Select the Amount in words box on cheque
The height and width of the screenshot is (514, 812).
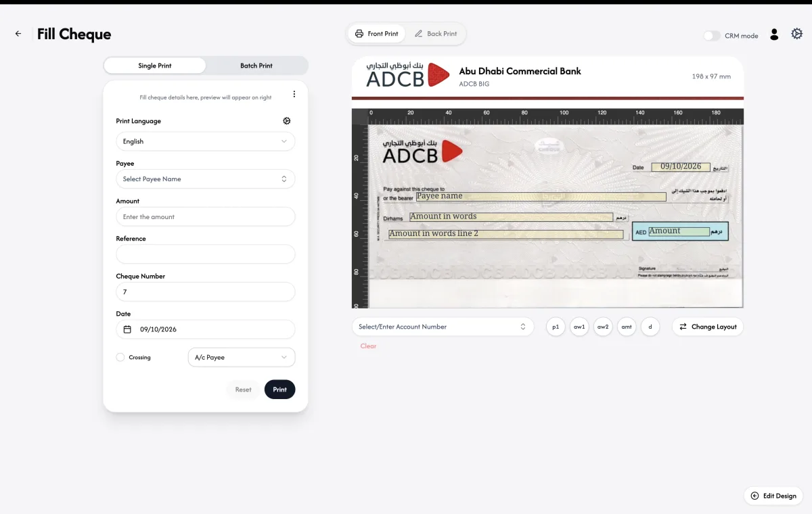point(511,217)
